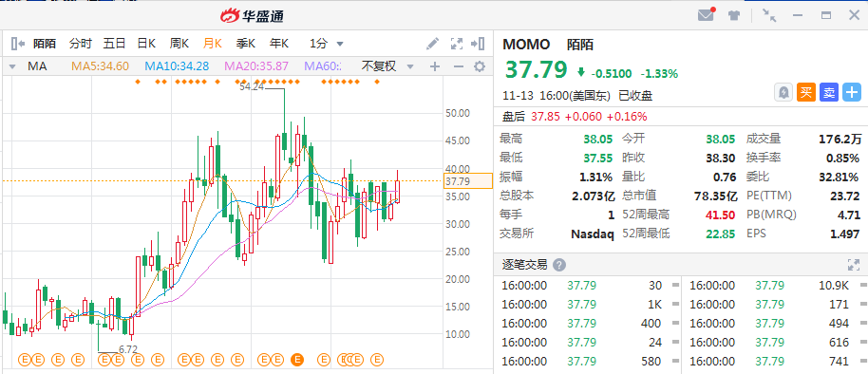Select the pencil drawing tool
The image size is (868, 374).
point(432,44)
